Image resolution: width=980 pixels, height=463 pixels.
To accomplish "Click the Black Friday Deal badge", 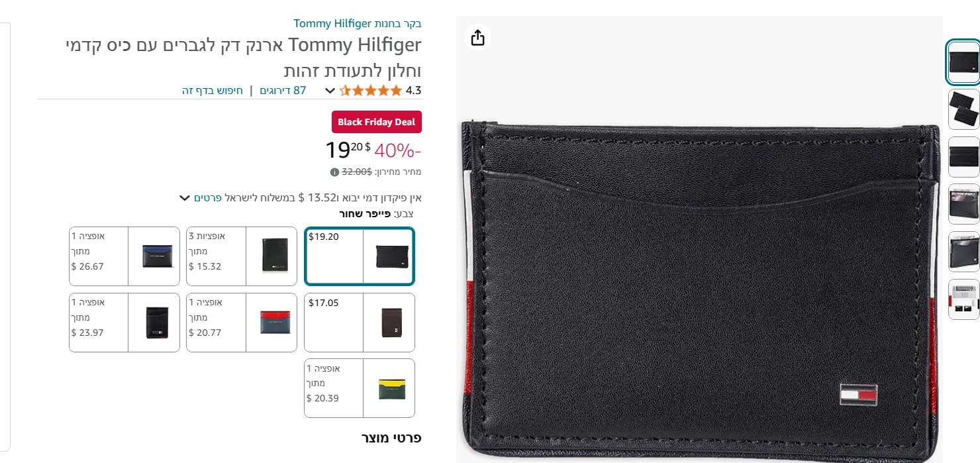I will (377, 122).
